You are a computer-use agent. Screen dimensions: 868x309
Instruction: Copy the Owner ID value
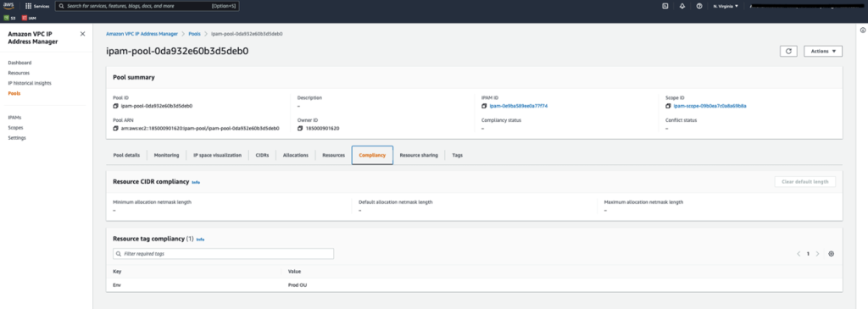(300, 128)
